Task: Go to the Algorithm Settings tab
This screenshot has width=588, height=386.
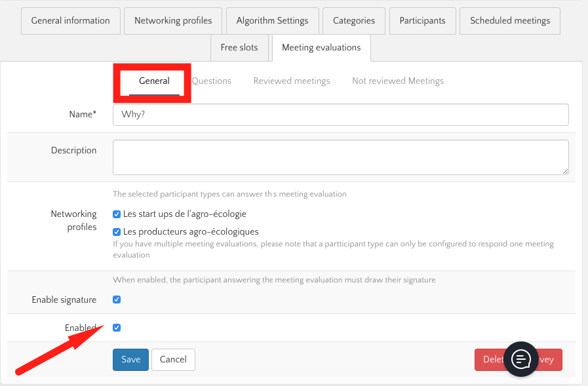Action: point(272,21)
